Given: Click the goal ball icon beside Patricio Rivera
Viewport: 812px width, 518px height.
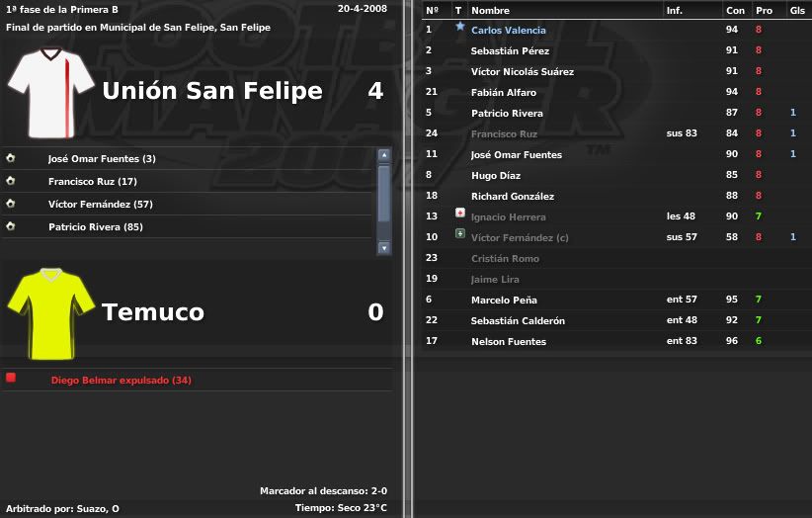Looking at the screenshot, I should (x=10, y=226).
